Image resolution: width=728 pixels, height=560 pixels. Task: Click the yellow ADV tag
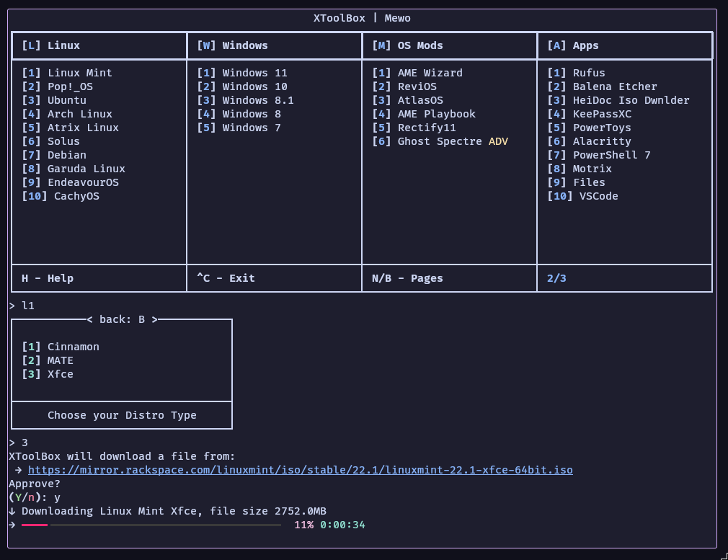(498, 142)
